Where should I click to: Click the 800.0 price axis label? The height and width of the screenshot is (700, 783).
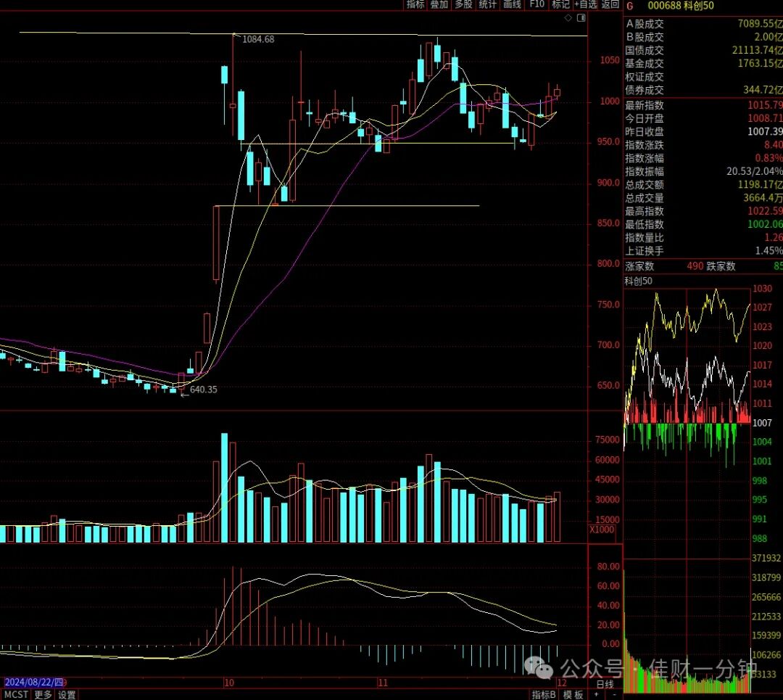(x=609, y=264)
